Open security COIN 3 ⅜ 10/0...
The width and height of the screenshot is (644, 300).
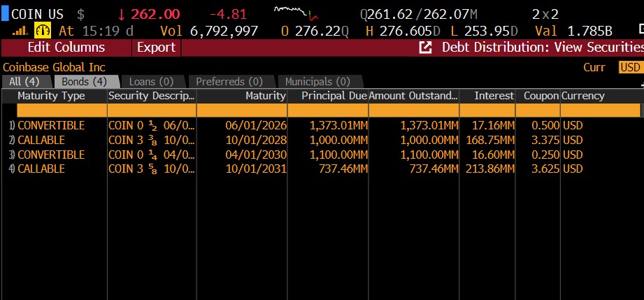[152, 140]
